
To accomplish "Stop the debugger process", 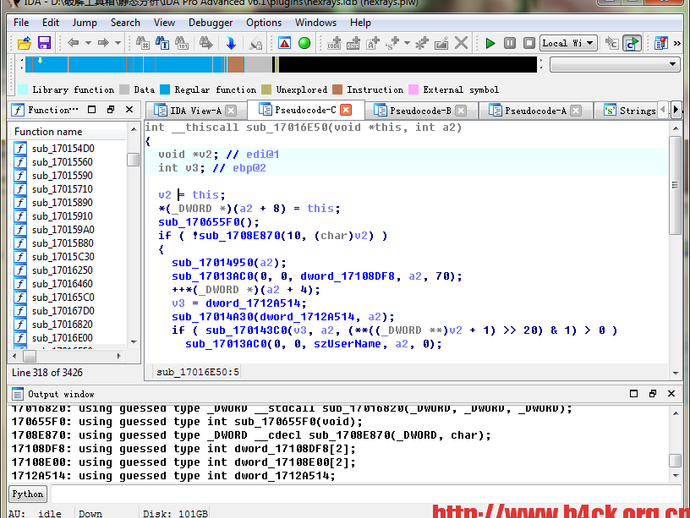I will coord(529,43).
